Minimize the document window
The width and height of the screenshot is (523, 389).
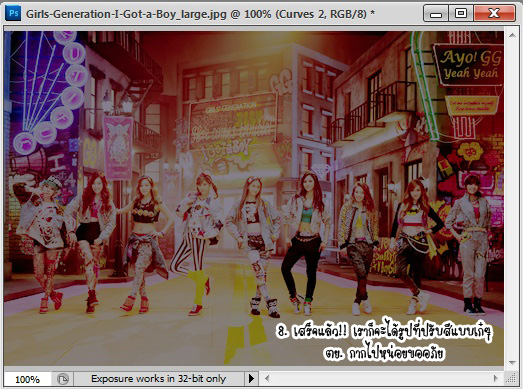436,14
